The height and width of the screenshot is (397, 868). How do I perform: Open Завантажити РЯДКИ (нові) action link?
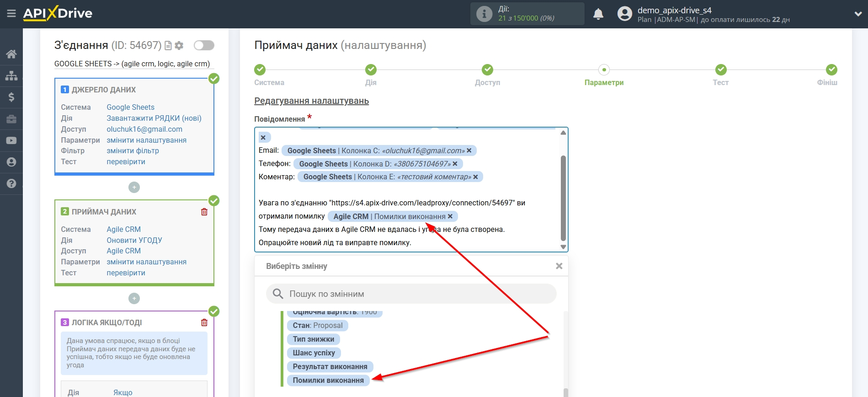pyautogui.click(x=154, y=118)
